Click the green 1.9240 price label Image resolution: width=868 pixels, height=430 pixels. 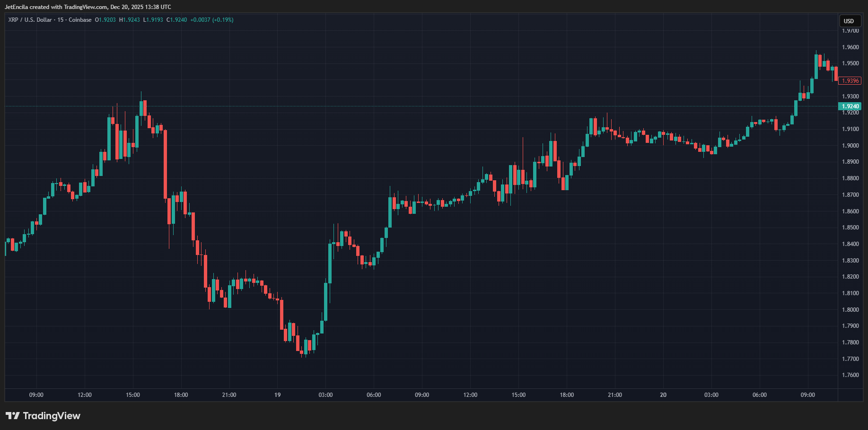(850, 106)
